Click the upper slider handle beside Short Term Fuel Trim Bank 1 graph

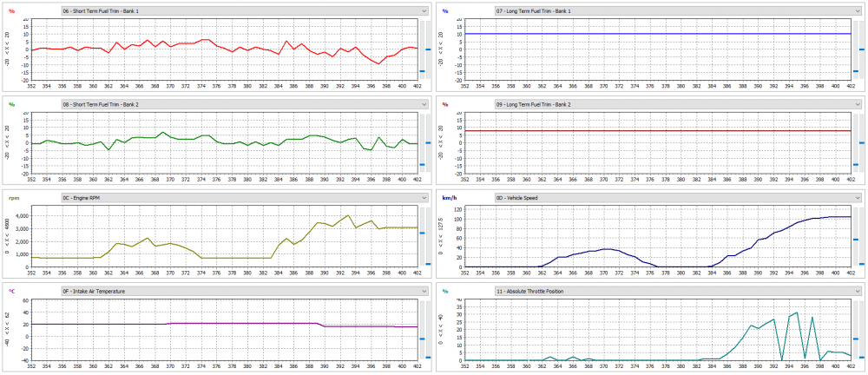(428, 49)
